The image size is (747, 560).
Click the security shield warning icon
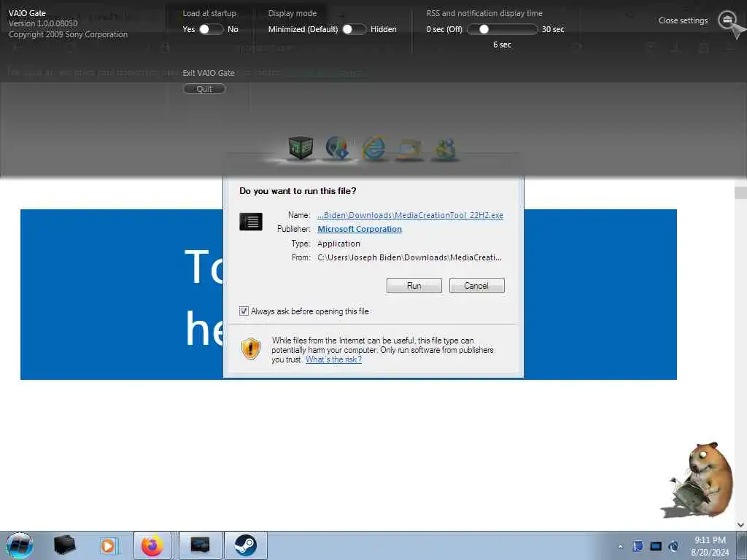coord(251,349)
